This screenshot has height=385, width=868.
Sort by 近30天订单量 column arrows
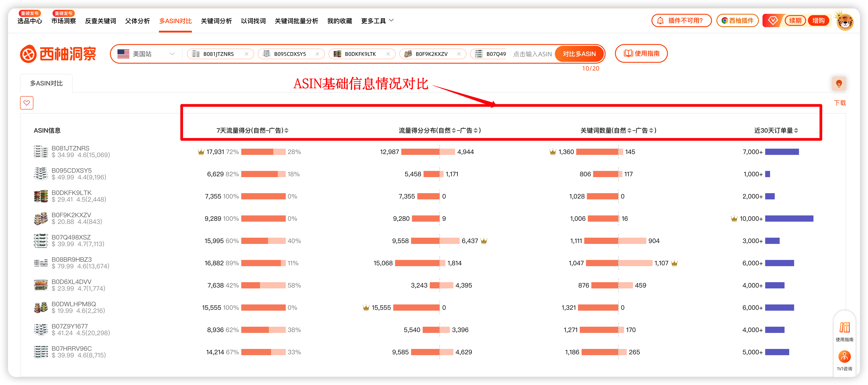pyautogui.click(x=796, y=130)
